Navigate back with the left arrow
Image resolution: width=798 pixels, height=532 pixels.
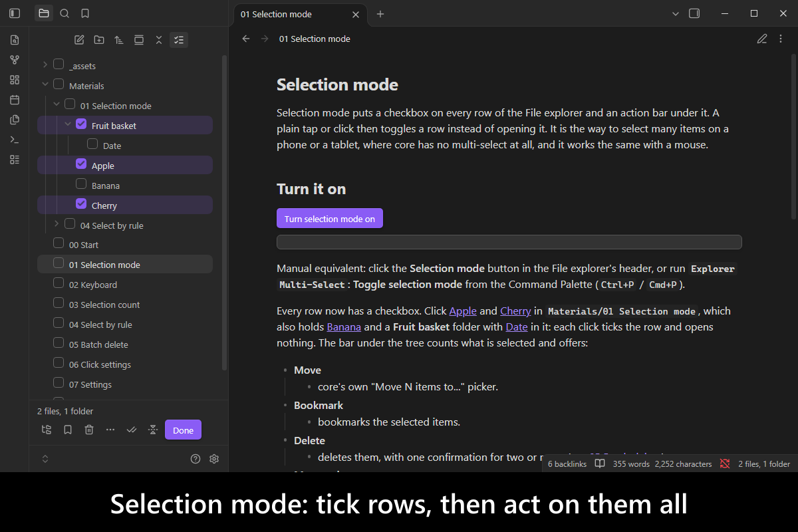point(246,39)
